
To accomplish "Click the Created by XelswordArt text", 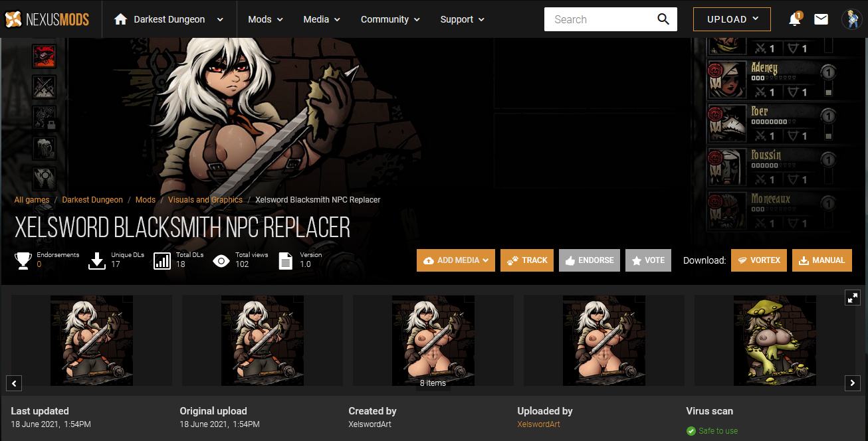I will 370,424.
